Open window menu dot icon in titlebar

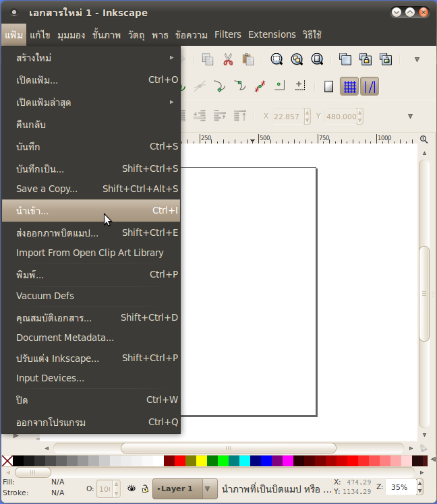click(14, 13)
